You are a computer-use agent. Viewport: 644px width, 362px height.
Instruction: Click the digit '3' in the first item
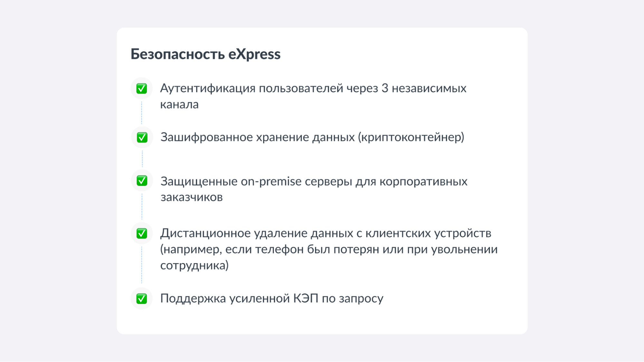[385, 88]
